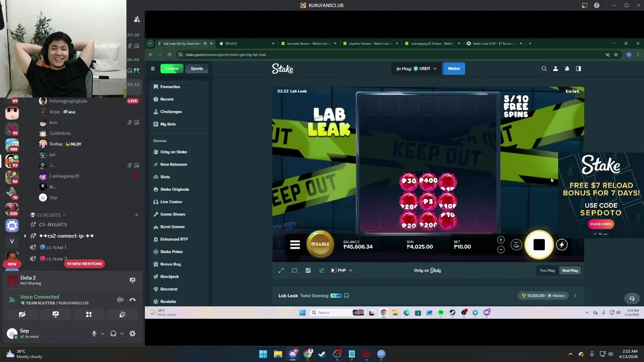
Task: Open the PHP currency dropdown
Action: [342, 270]
